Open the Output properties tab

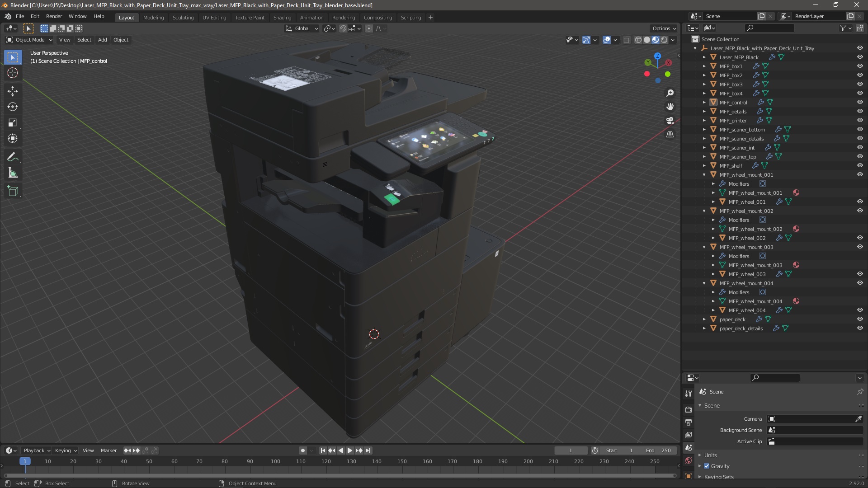[688, 422]
